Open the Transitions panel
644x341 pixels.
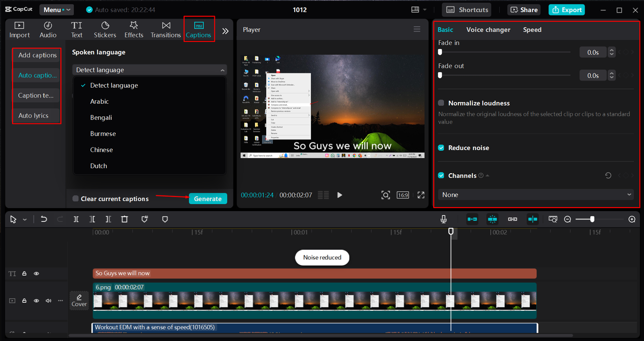point(166,29)
